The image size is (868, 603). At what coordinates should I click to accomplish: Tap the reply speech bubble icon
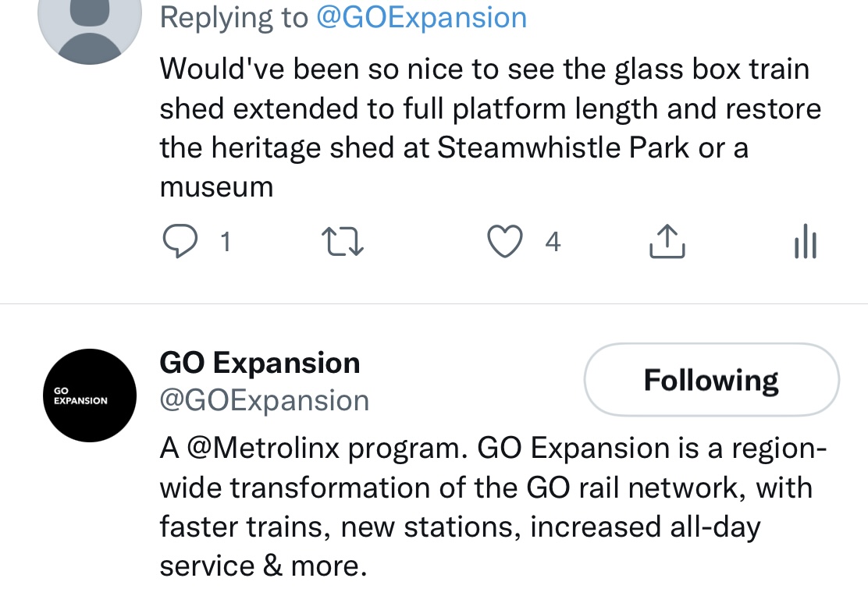[179, 242]
